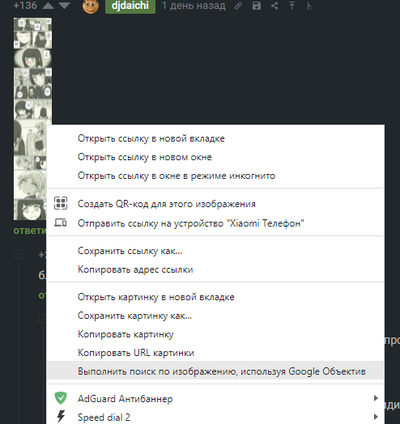Click the comment rating +136
The width and height of the screenshot is (400, 424).
[25, 6]
